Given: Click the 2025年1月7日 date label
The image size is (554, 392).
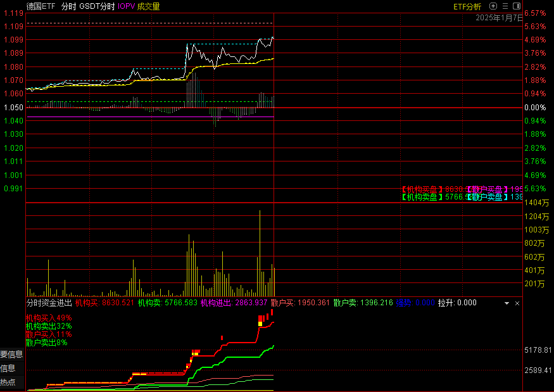Looking at the screenshot, I should click(x=500, y=18).
